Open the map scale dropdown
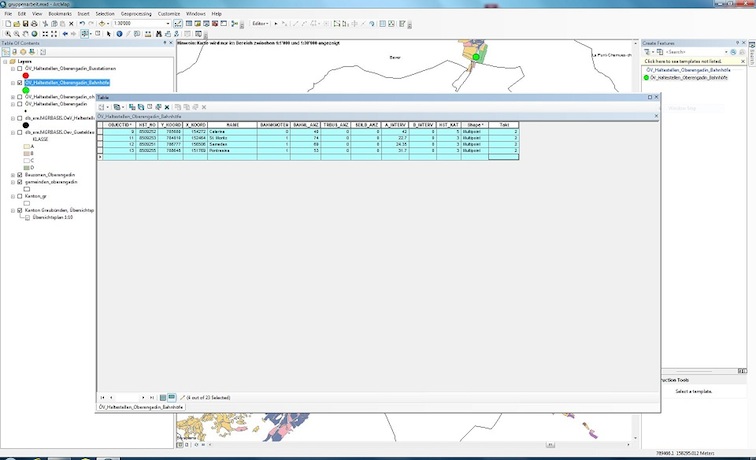The image size is (756, 460). [165, 22]
